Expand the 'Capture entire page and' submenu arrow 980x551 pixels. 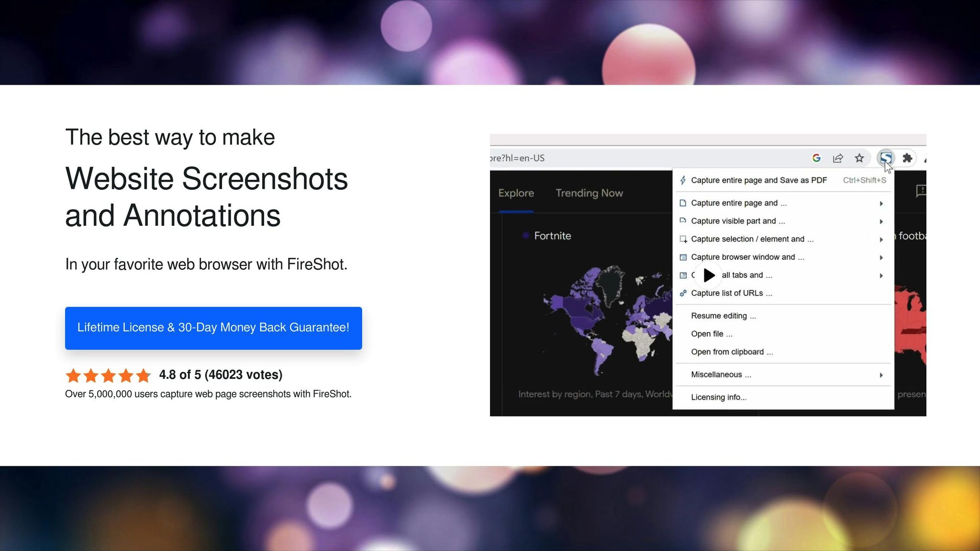click(x=881, y=204)
